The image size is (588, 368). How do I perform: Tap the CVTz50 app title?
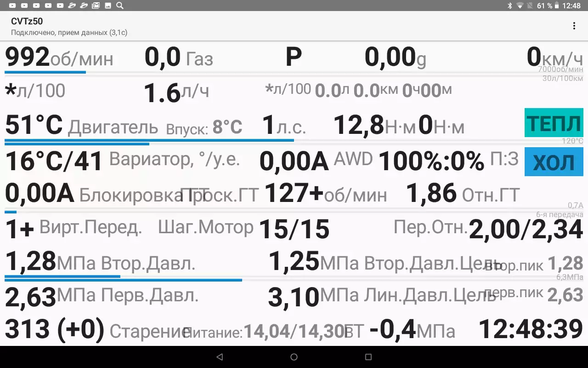[x=27, y=22]
